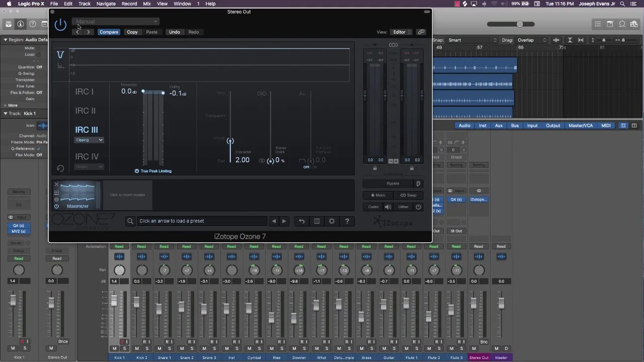Screen dimensions: 644x362
Task: Adjust the Stereo Unlink knob
Action: coord(271,161)
